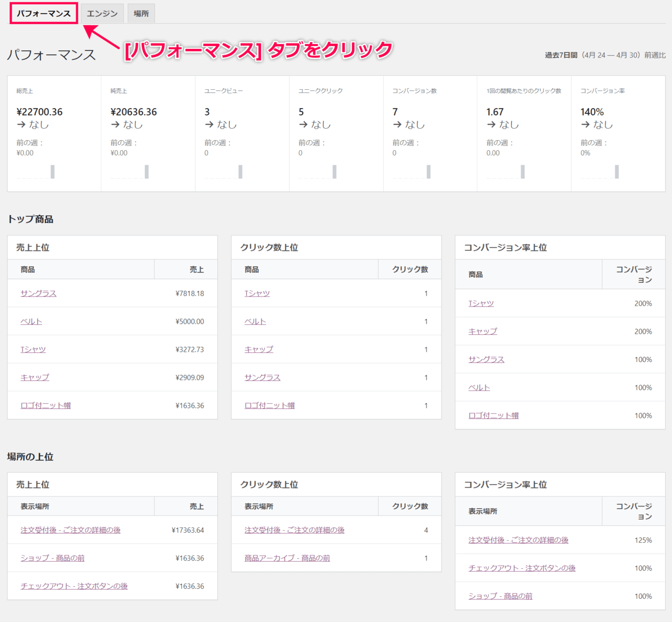Click the キャップ sales amount ¥2909.09

click(190, 377)
